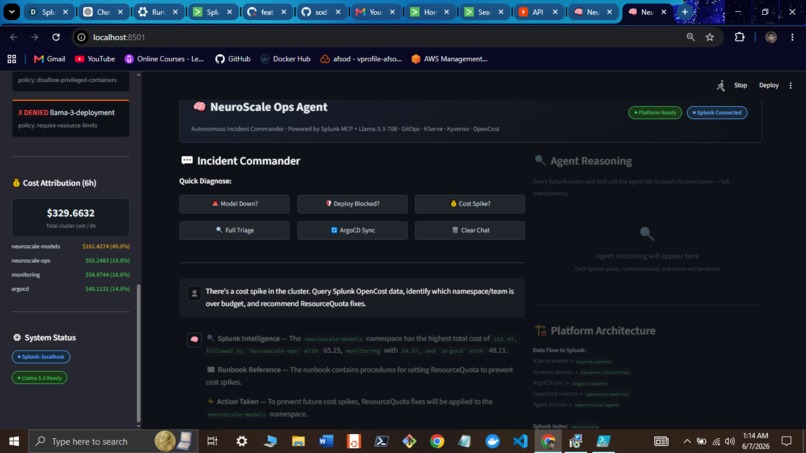Click the browser back arrow
806x453 pixels.
(14, 37)
